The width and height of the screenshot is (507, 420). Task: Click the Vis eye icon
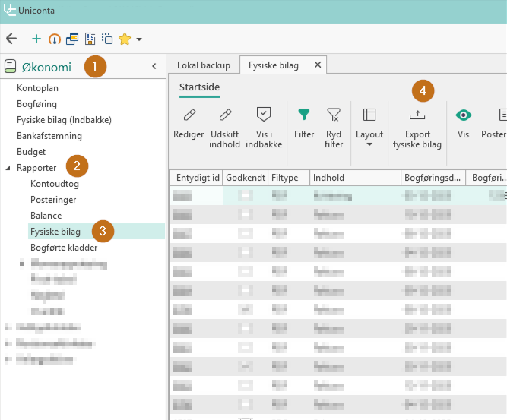pyautogui.click(x=464, y=115)
